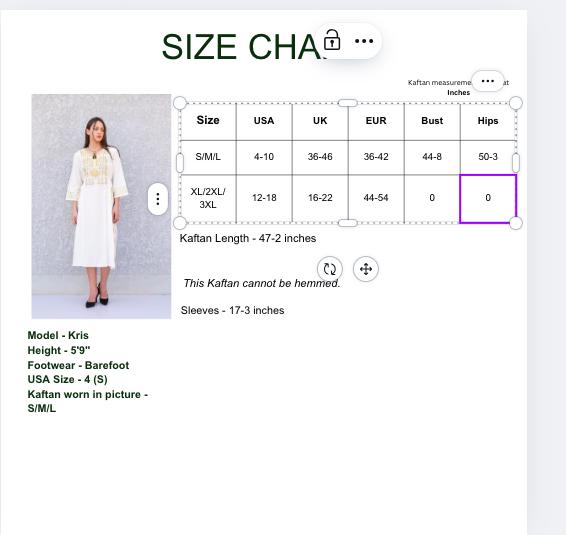Click the bottom-right corner handle of the table
Image resolution: width=566 pixels, height=535 pixels.
point(516,223)
